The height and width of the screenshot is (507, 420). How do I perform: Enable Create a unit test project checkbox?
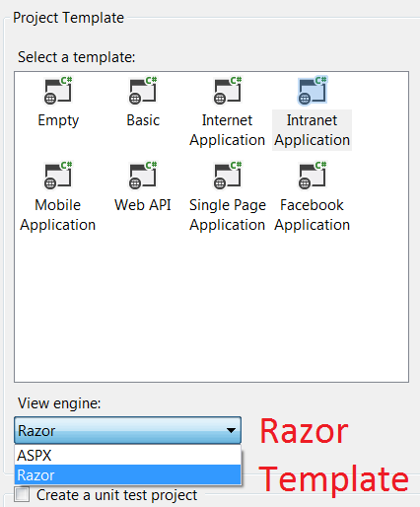tap(22, 494)
